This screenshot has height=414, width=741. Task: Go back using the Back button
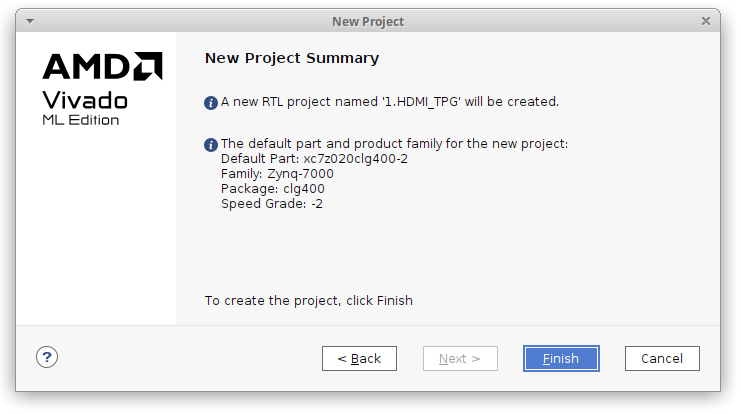[x=359, y=358]
